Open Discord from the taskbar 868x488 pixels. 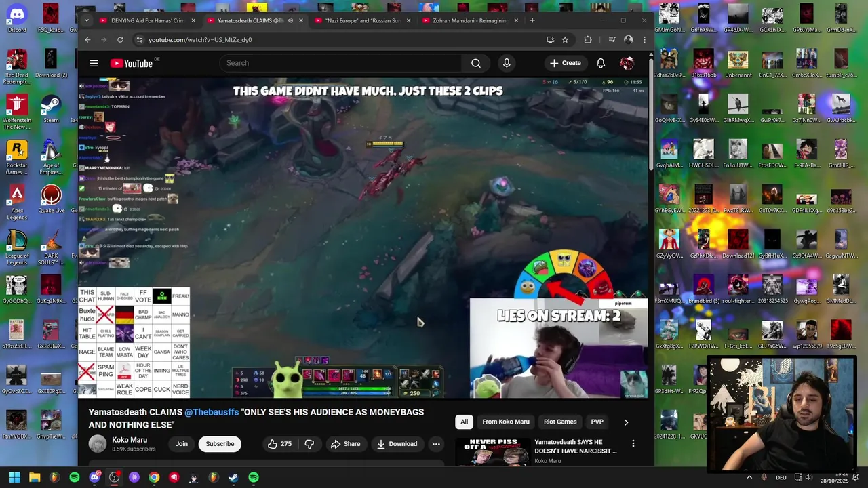[x=94, y=477]
